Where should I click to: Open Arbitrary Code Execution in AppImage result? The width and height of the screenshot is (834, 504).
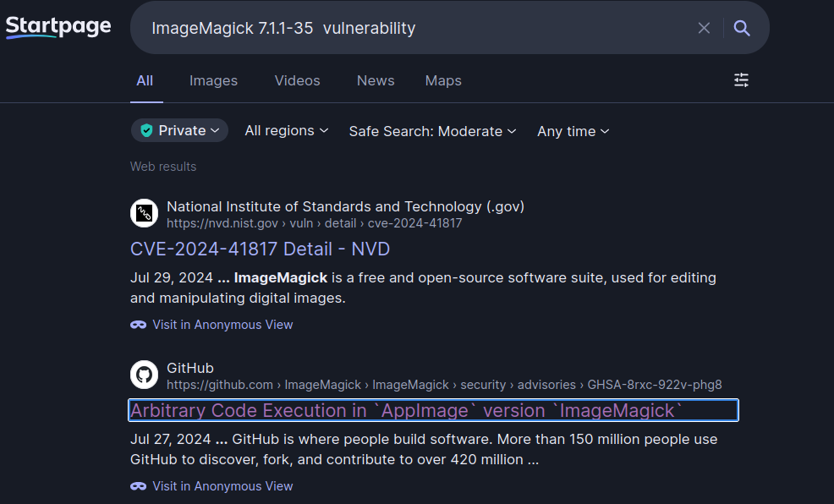[406, 410]
